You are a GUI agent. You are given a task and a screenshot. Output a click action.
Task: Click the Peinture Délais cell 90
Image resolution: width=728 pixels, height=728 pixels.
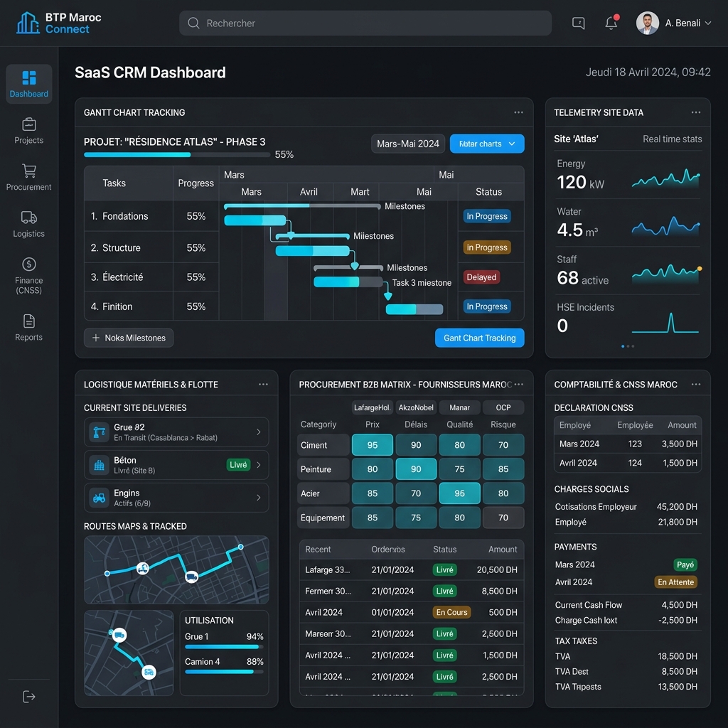tap(416, 469)
